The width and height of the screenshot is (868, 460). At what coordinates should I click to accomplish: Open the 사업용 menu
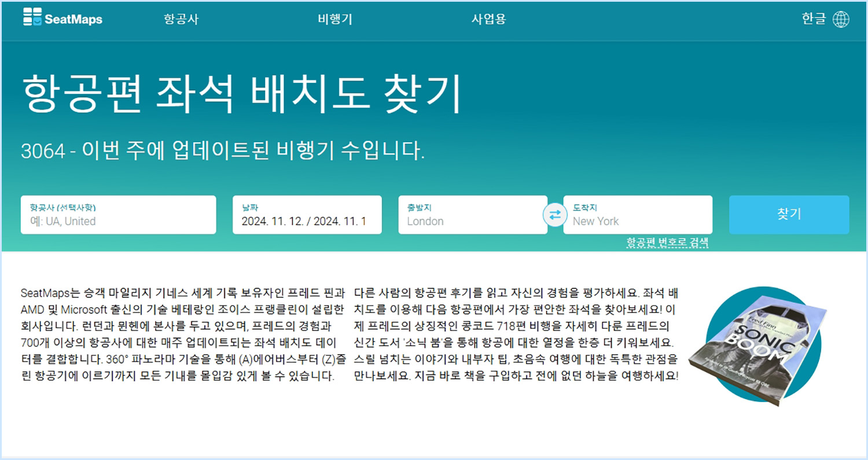coord(489,19)
